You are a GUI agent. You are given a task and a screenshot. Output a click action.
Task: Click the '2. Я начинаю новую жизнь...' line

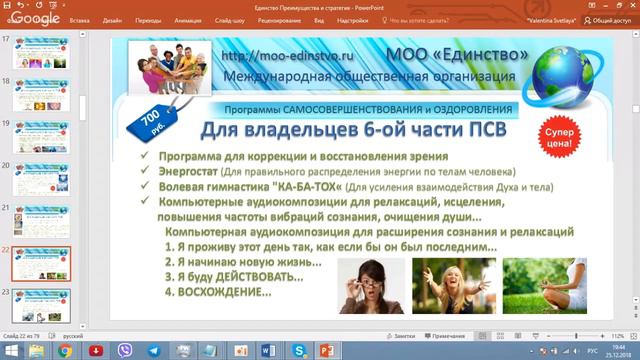[x=243, y=262]
